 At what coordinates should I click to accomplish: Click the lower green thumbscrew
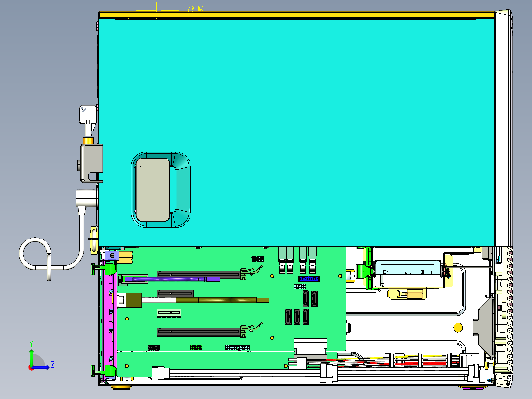pos(105,371)
